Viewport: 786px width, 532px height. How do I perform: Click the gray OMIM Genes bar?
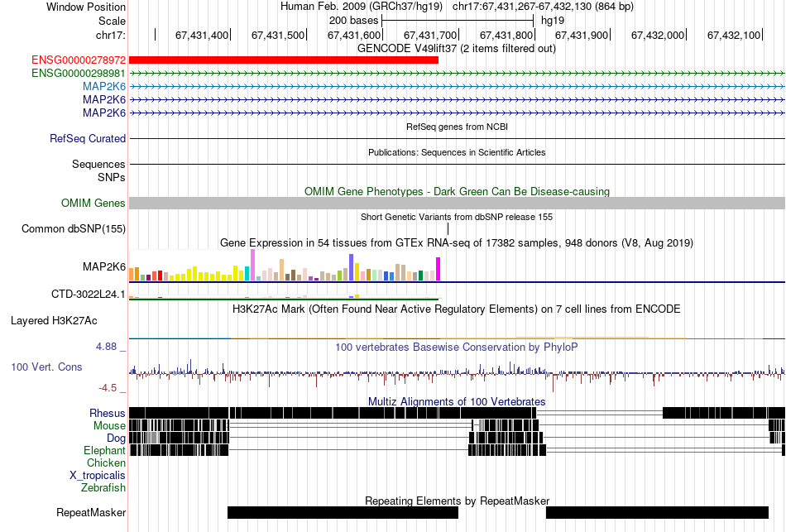[x=458, y=203]
